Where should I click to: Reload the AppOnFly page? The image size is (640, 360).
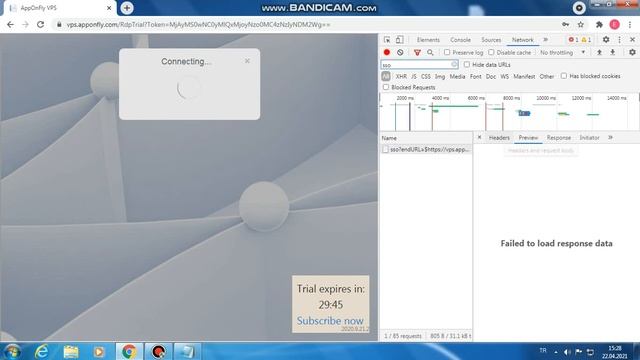click(40, 24)
